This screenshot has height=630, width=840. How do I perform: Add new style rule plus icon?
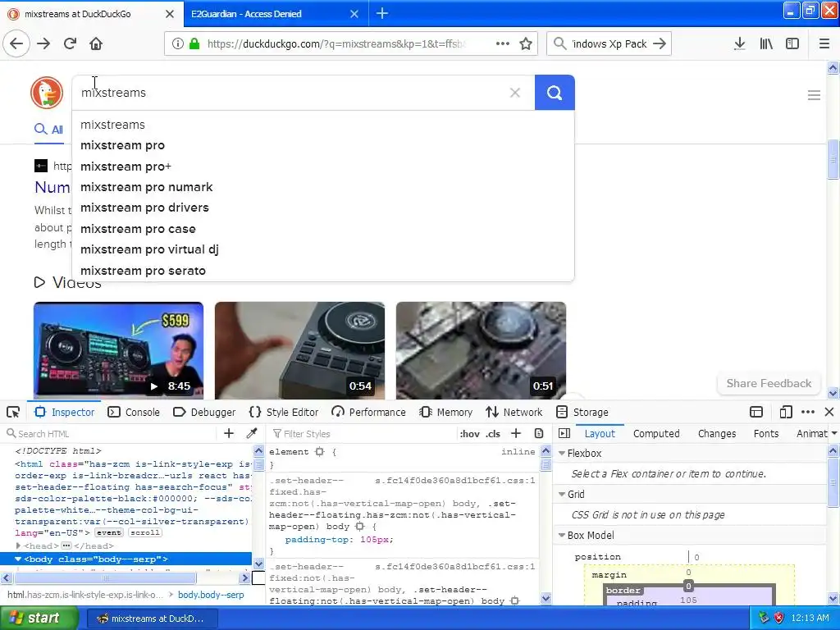point(516,433)
